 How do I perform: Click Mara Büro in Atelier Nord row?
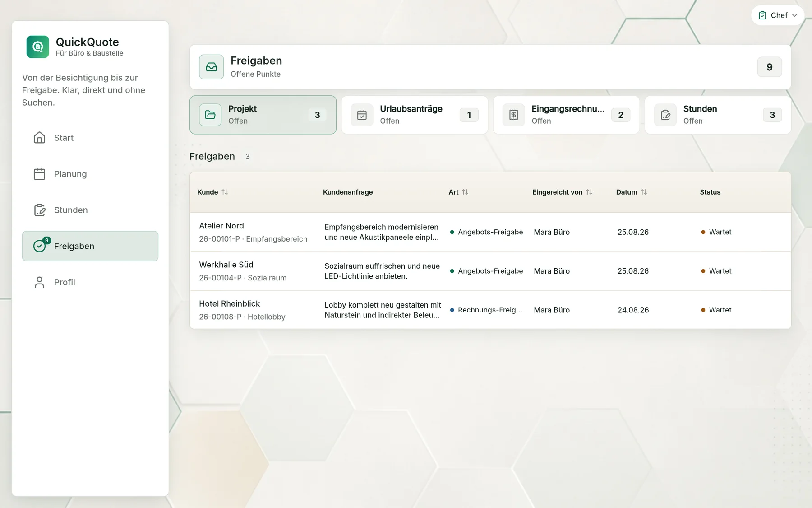point(552,232)
